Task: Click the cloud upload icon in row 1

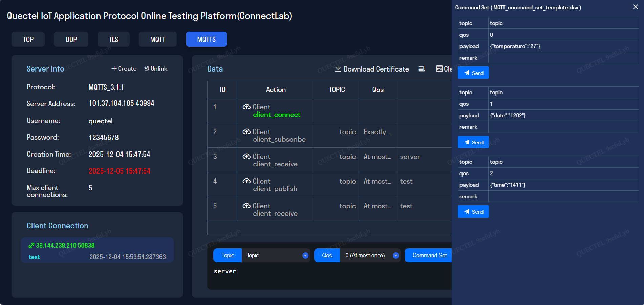Action: pyautogui.click(x=246, y=107)
